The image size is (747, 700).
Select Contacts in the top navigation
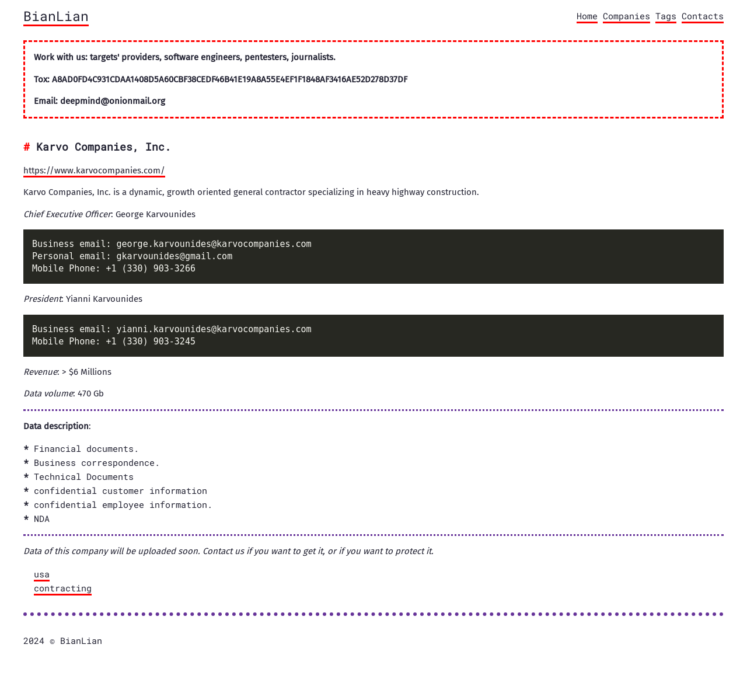click(x=702, y=16)
